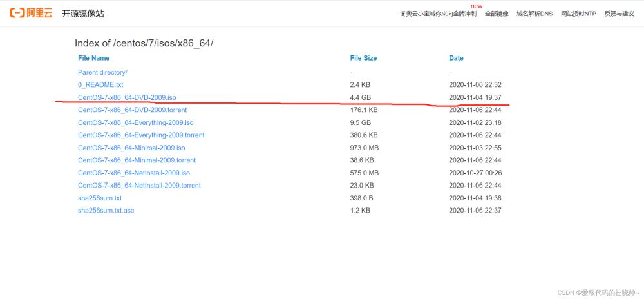The image size is (644, 299).
Task: Open the 冬奥云小宝 promotion link
Action: click(x=438, y=14)
